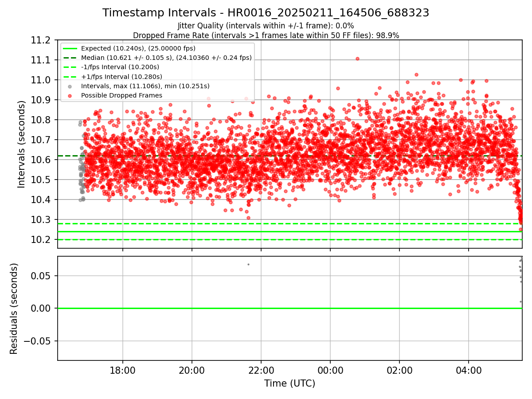Viewport: 532px width, 399px height.
Task: Click the 'Residuals (seconds)' y-axis label
Action: click(14, 309)
